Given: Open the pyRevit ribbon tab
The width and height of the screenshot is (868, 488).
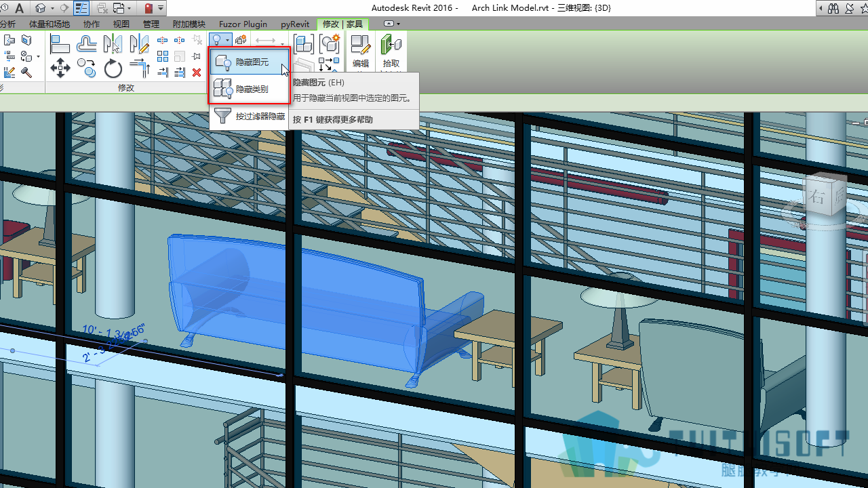Looking at the screenshot, I should coord(295,24).
